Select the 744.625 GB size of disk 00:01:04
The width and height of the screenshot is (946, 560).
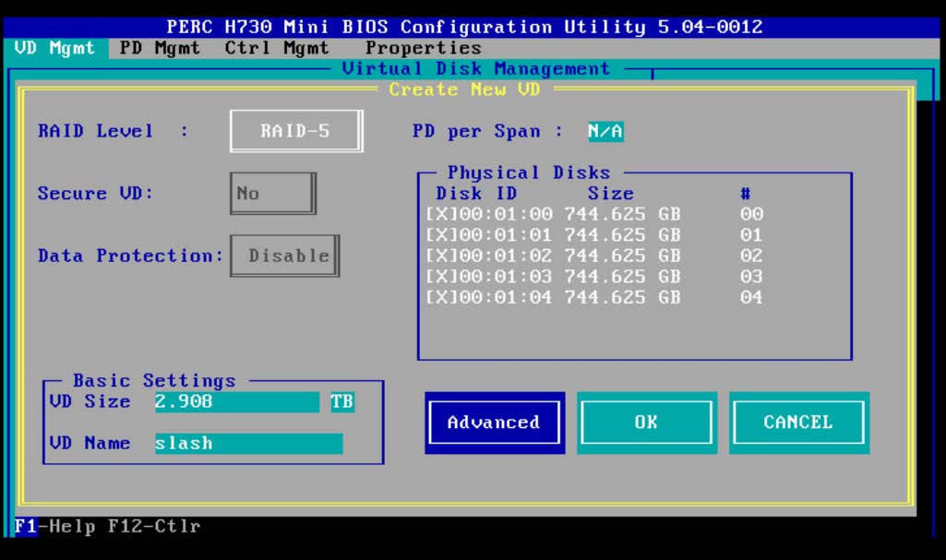[623, 297]
